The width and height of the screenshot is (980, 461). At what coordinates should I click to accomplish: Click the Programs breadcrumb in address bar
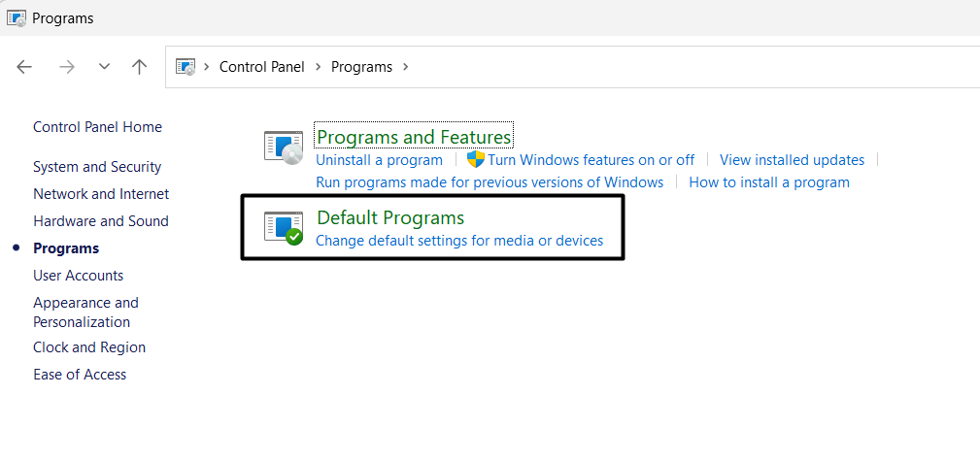click(361, 67)
